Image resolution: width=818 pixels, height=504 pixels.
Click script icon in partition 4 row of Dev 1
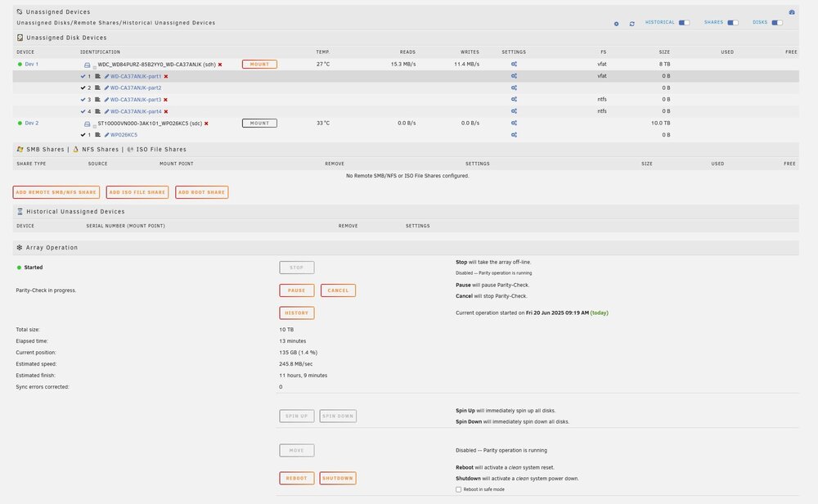[x=97, y=111]
